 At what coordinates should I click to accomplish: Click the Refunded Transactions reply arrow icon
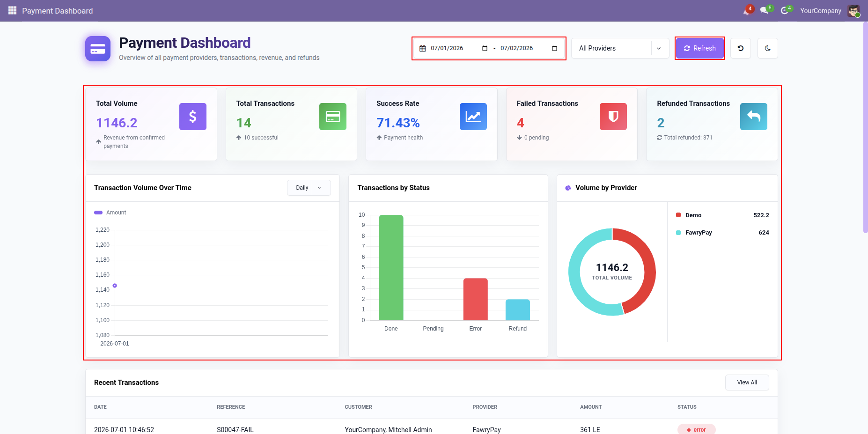[x=754, y=117]
